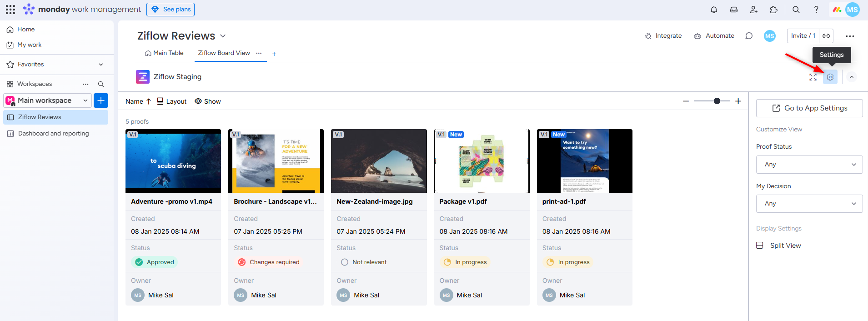Screen dimensions: 868x321
Task: Open the inbox tray icon
Action: pos(734,10)
